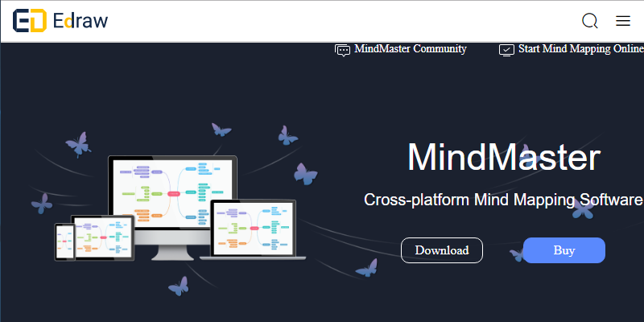
Task: Click the Edraw logo icon
Action: 29,21
